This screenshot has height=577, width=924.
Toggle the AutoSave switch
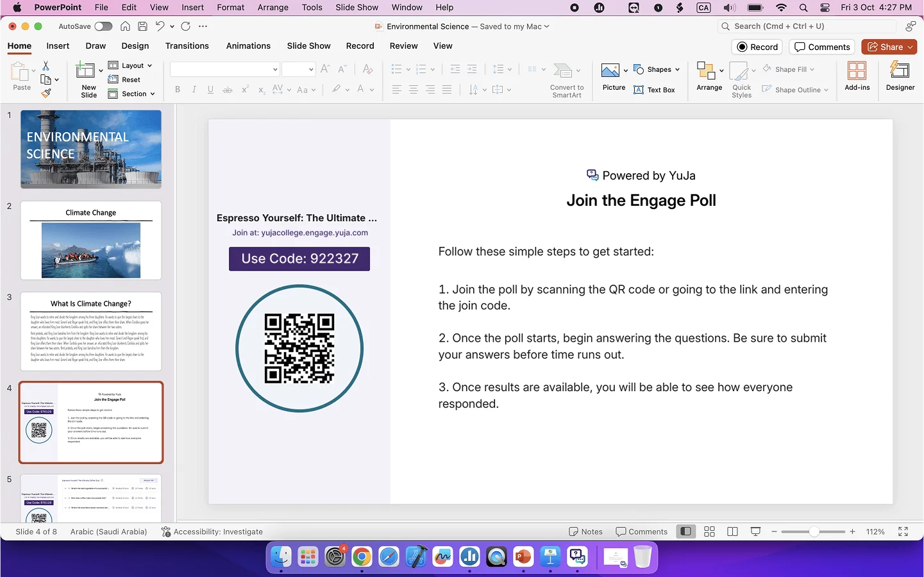pos(103,26)
